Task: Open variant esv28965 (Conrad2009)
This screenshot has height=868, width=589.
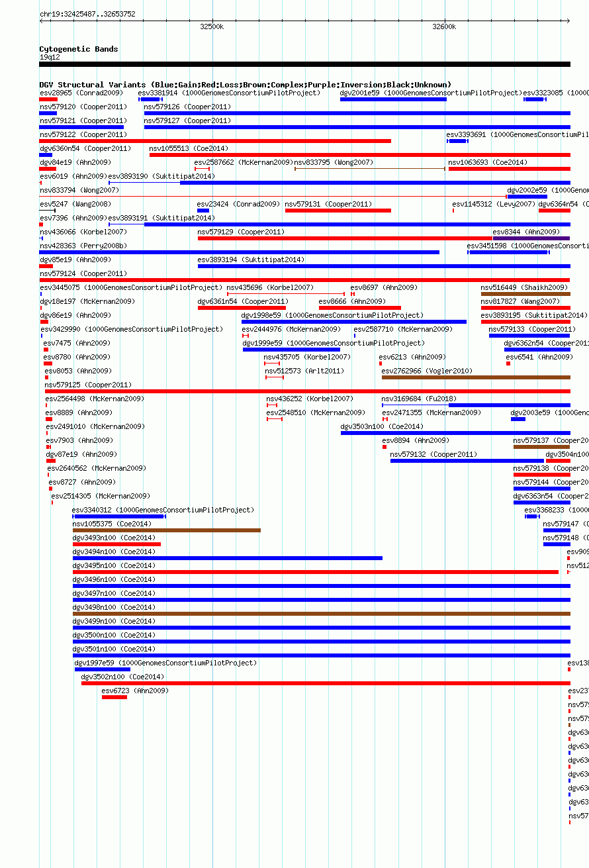Action: click(81, 93)
